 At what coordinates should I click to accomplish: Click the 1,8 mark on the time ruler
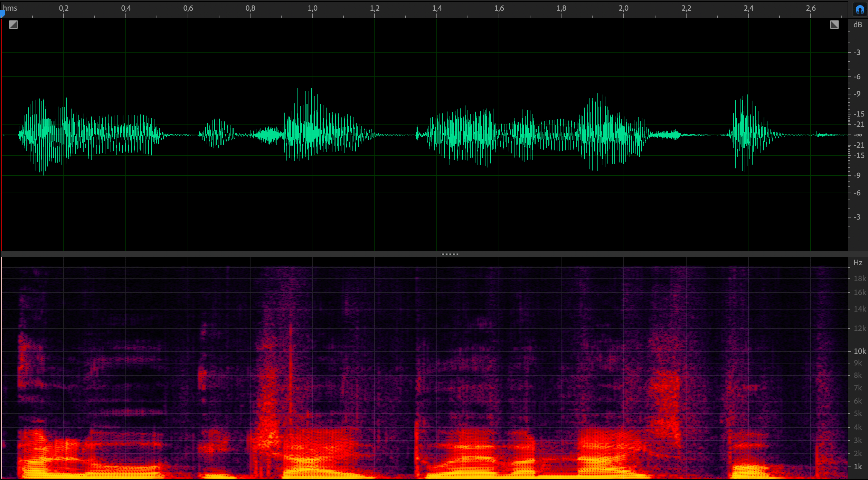click(562, 8)
